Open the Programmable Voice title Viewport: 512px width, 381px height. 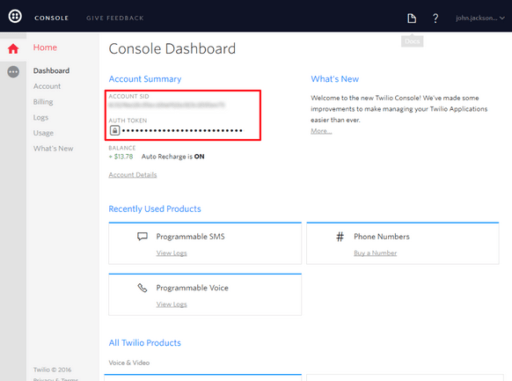pos(192,288)
